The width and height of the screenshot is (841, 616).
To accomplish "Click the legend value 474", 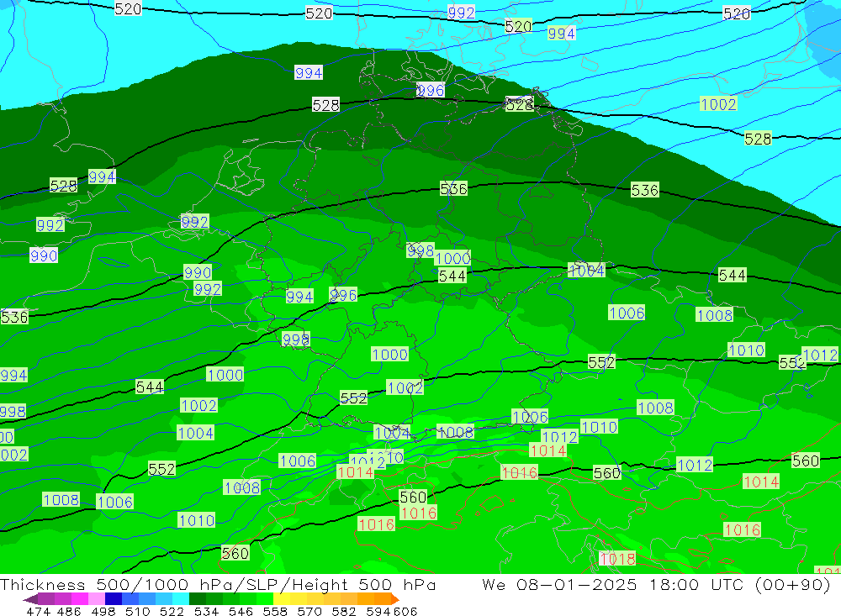I will pos(38,611).
